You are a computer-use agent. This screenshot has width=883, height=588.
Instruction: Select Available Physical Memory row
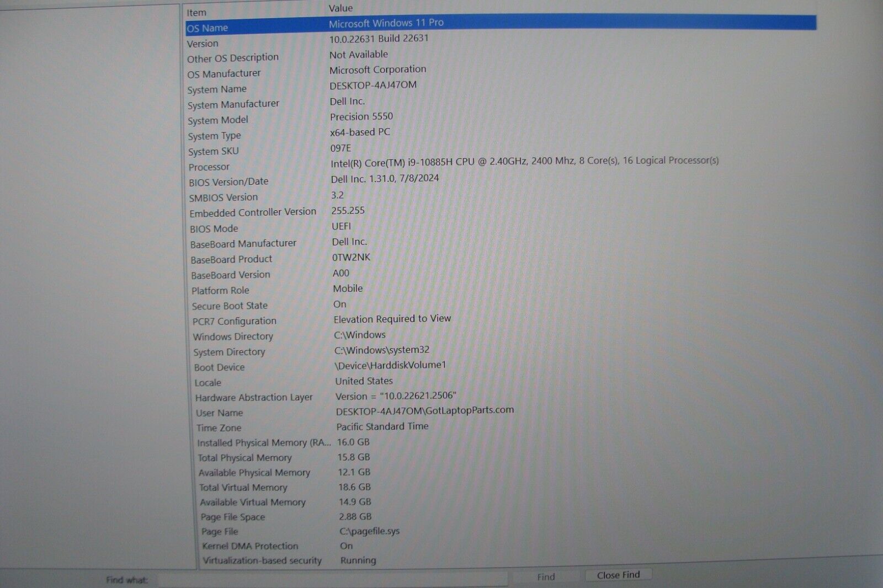(x=254, y=473)
